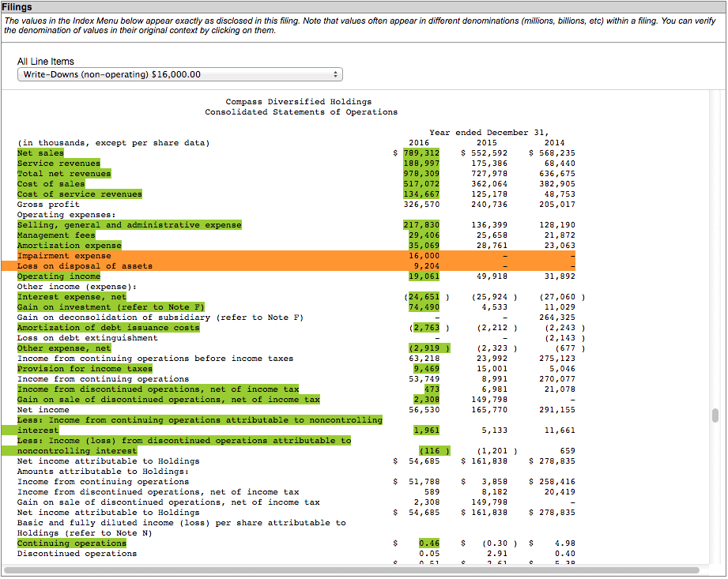Click the 2015 net income value 165,770
The image size is (728, 579).
489,410
